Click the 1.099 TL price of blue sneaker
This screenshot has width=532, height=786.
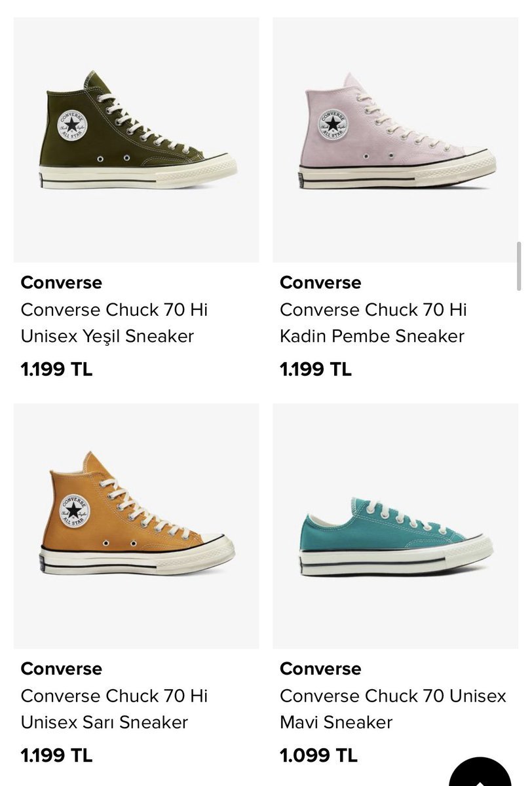(x=319, y=755)
